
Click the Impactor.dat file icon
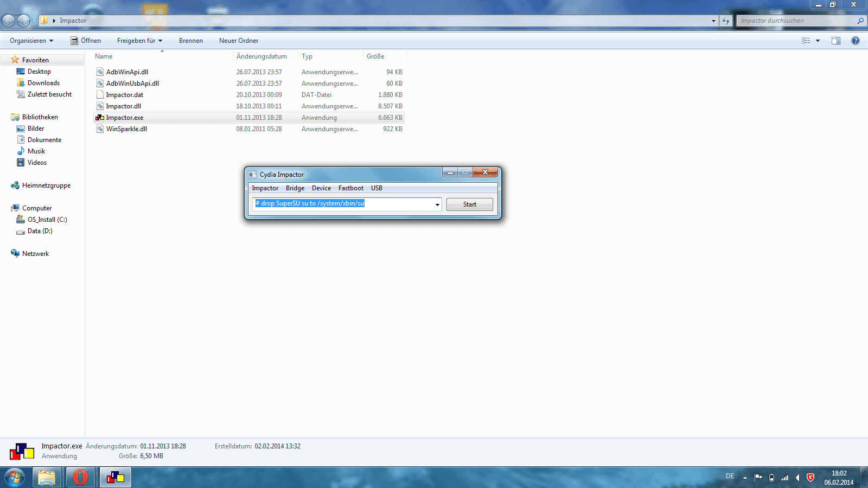[x=100, y=95]
